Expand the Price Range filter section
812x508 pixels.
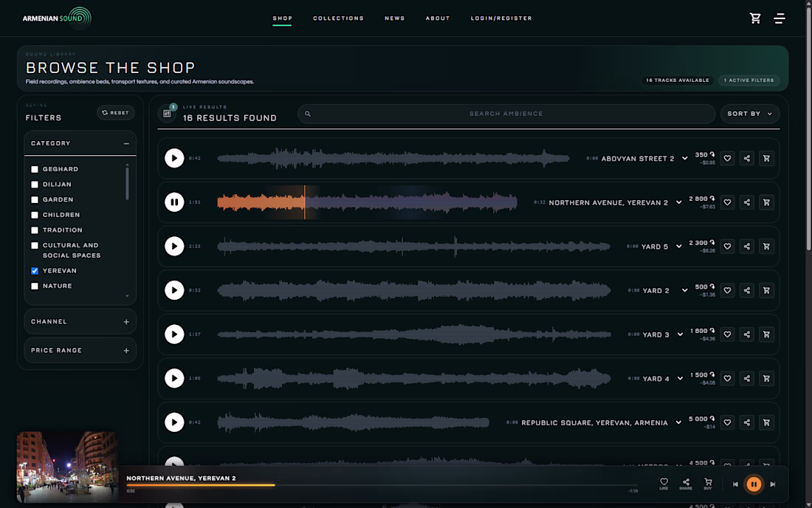click(80, 351)
